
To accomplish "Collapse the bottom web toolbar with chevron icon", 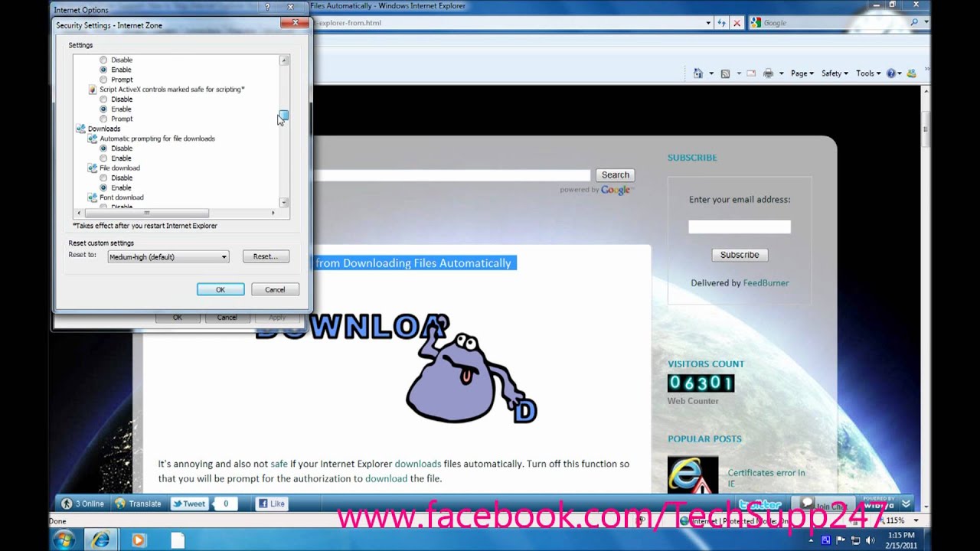I will pyautogui.click(x=906, y=504).
